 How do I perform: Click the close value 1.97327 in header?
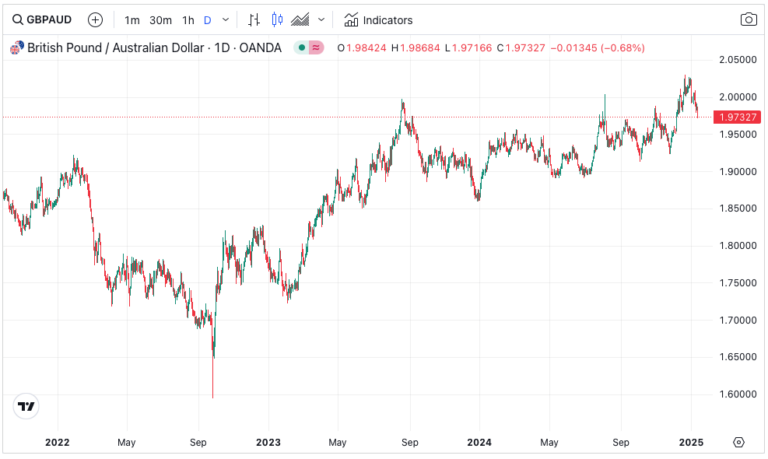point(525,48)
